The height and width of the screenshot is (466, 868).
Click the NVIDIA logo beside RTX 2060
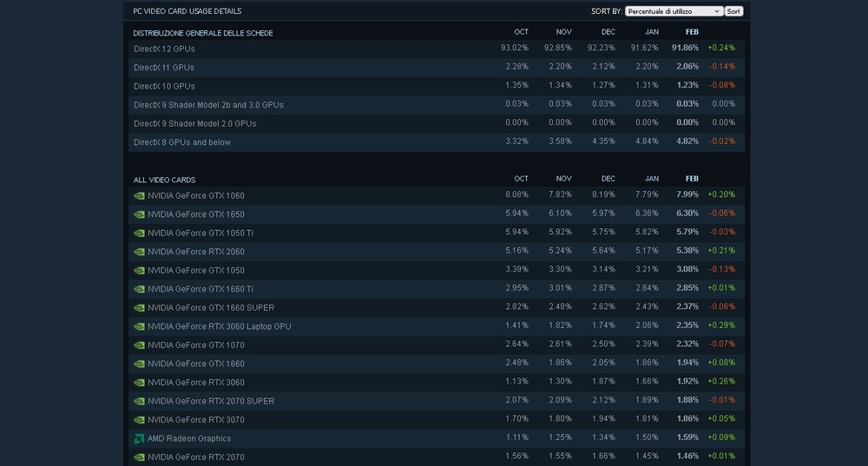(x=139, y=252)
